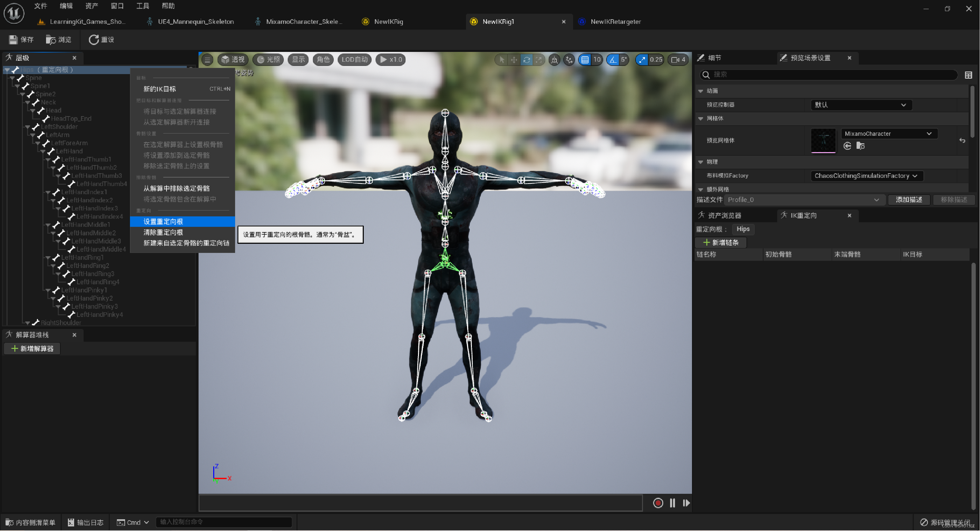Toggle scale snapping
Viewport: 980px width, 531px height.
click(x=642, y=60)
